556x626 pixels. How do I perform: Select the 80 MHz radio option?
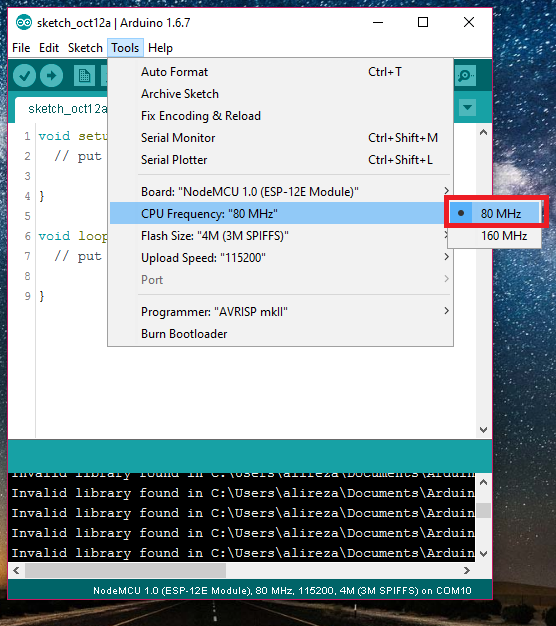pyautogui.click(x=495, y=213)
